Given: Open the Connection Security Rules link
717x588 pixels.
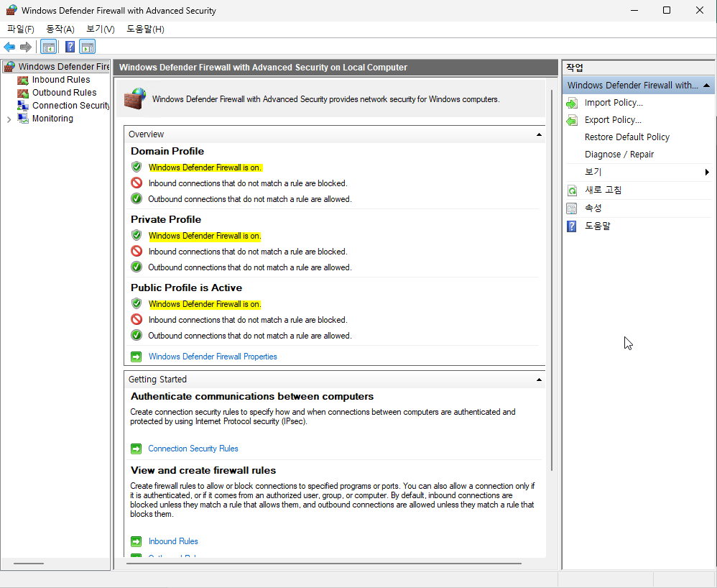Looking at the screenshot, I should click(x=193, y=449).
